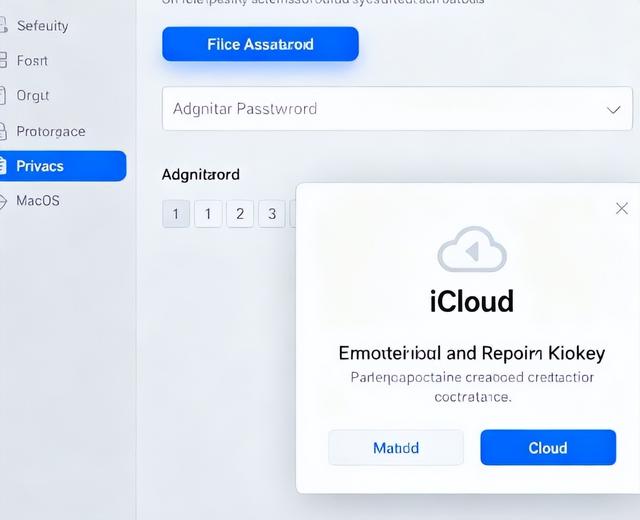Viewport: 640px width, 520px height.
Task: Click the MacOS sidebar icon
Action: click(x=3, y=201)
